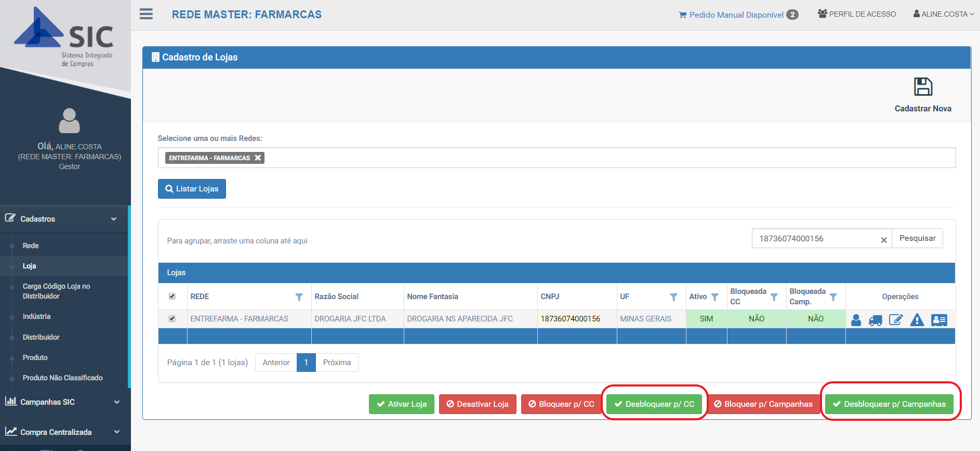Open the ALINE.COSTA user dropdown
Image resolution: width=980 pixels, height=451 pixels.
tap(944, 14)
